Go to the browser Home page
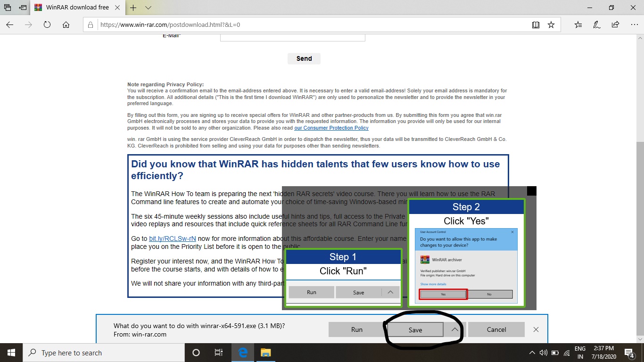The image size is (644, 362). [66, 25]
